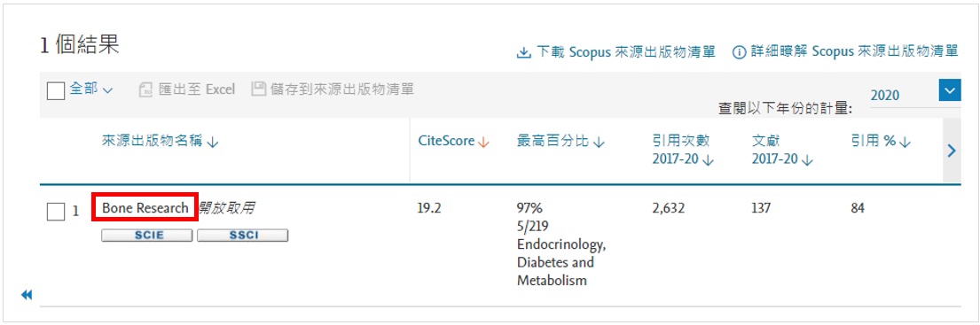This screenshot has height=325, width=980.
Task: Tick the checkbox for result 1 Bone Research
Action: click(x=56, y=212)
